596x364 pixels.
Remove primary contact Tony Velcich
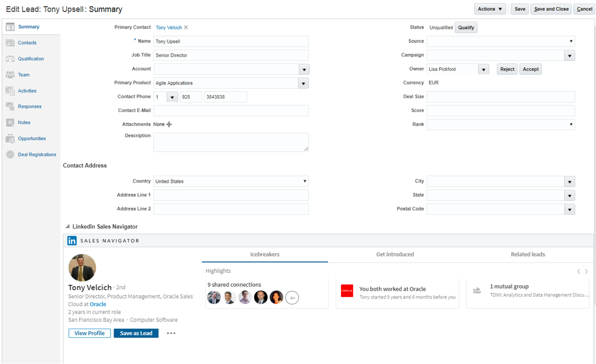click(186, 27)
